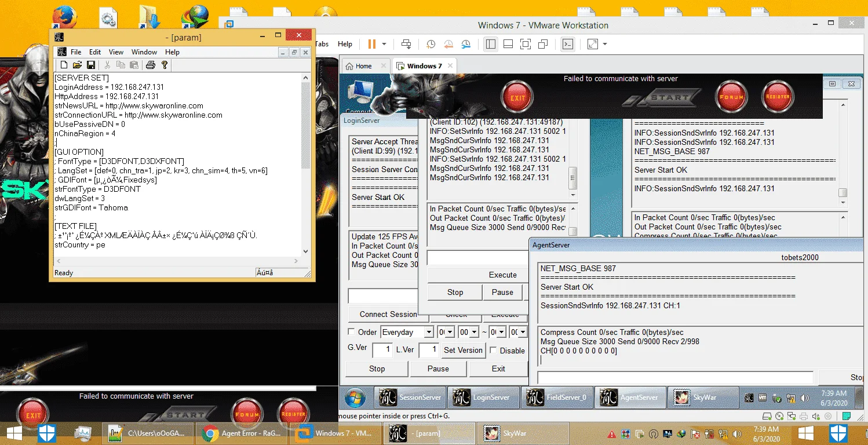
Task: Click the Set Version button
Action: (463, 350)
